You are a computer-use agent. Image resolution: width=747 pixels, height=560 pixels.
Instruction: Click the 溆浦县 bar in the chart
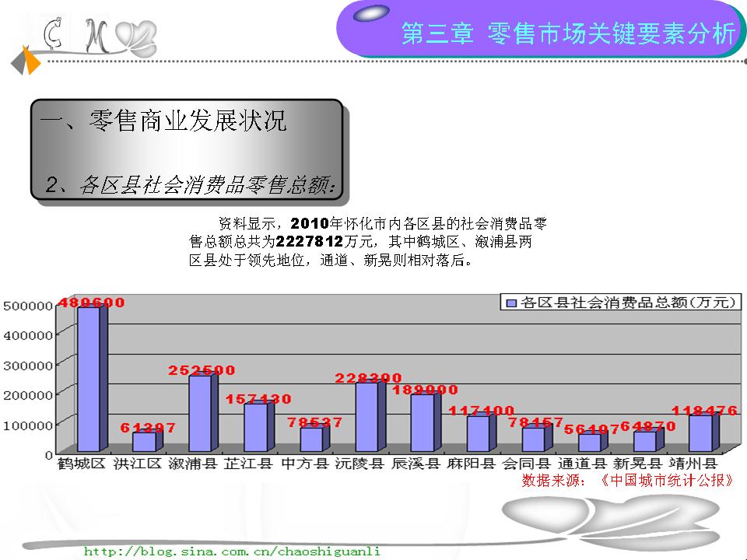pyautogui.click(x=200, y=412)
